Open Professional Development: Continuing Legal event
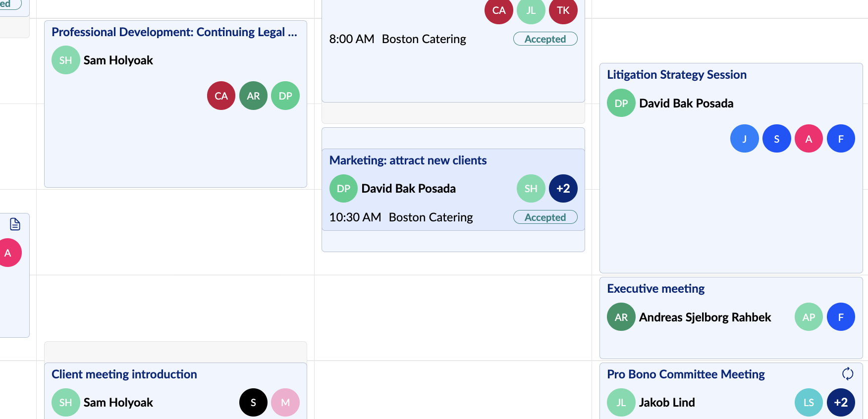This screenshot has height=419, width=868. coord(174,32)
